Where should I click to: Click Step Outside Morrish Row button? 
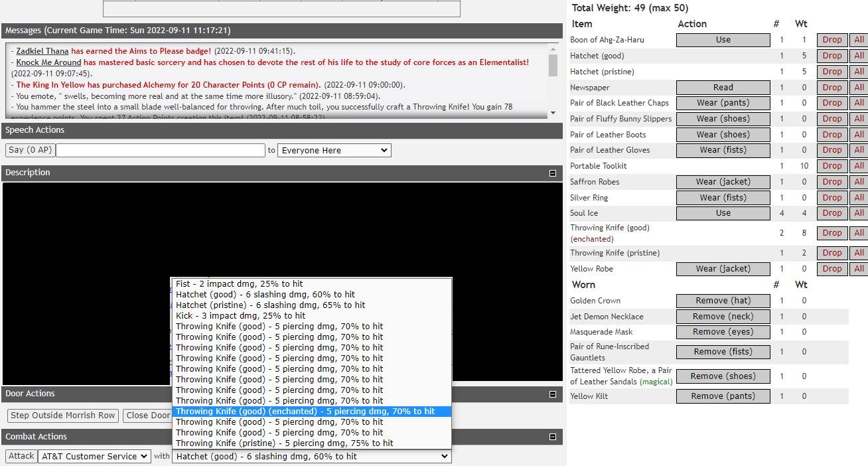63,416
